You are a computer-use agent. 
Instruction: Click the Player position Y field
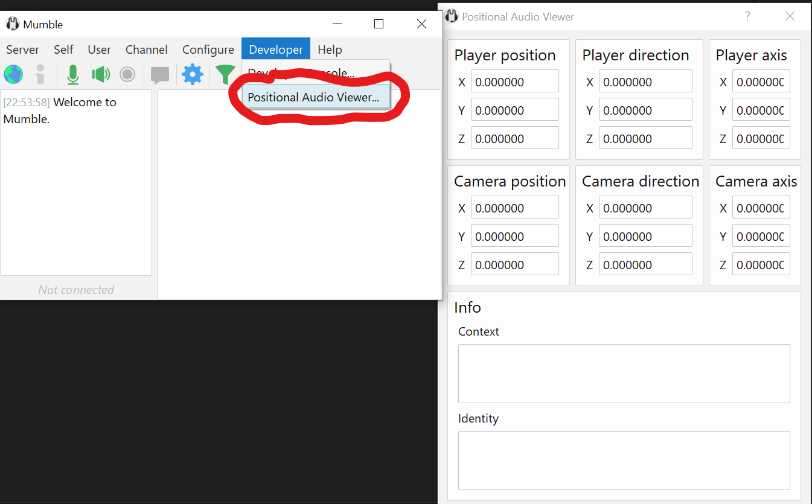[515, 110]
